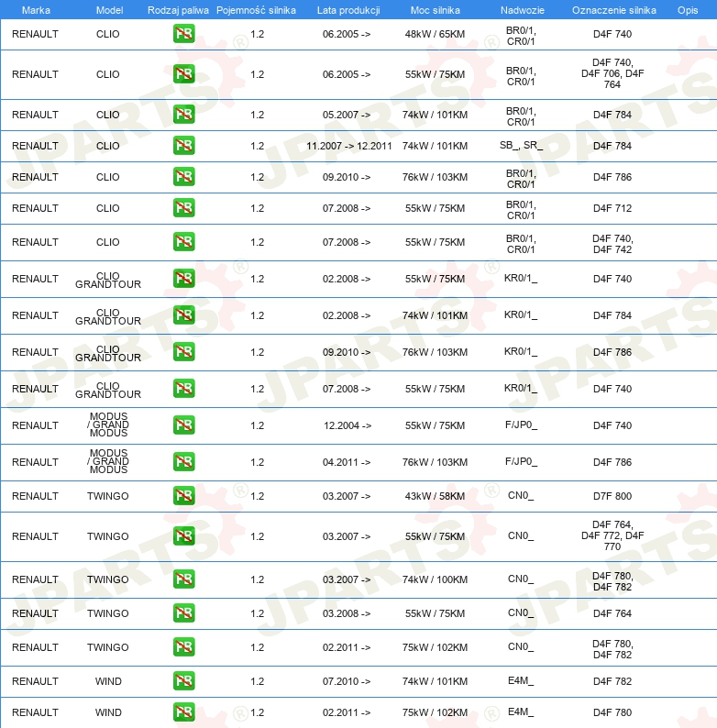Select the 'D4F 740, D4F 742' engine cell

point(612,244)
